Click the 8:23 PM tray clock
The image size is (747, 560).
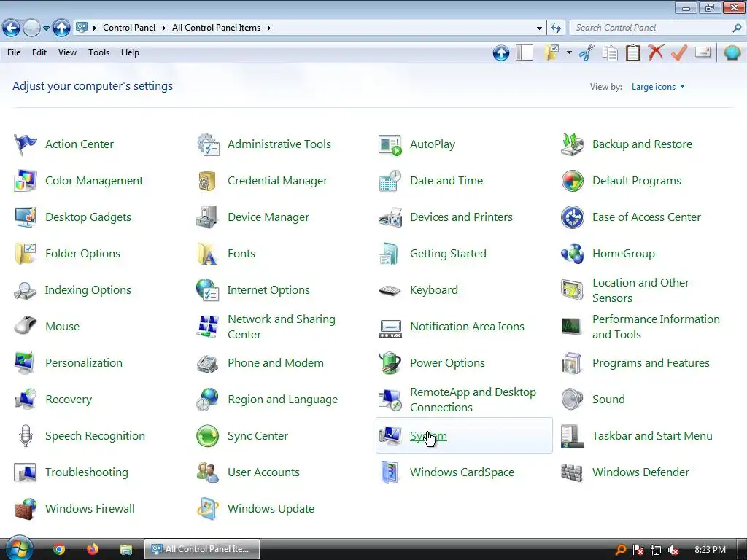pos(710,550)
